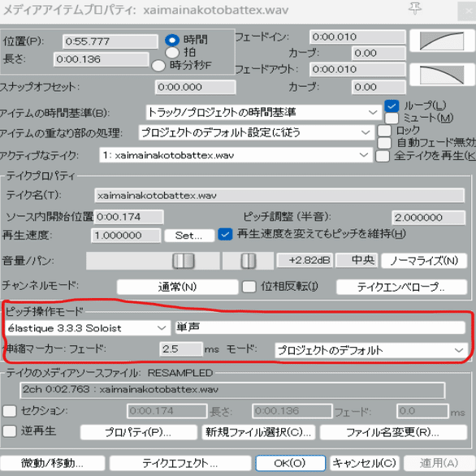476x476 pixels.
Task: Confirm with the OK(O) button
Action: coord(291,463)
